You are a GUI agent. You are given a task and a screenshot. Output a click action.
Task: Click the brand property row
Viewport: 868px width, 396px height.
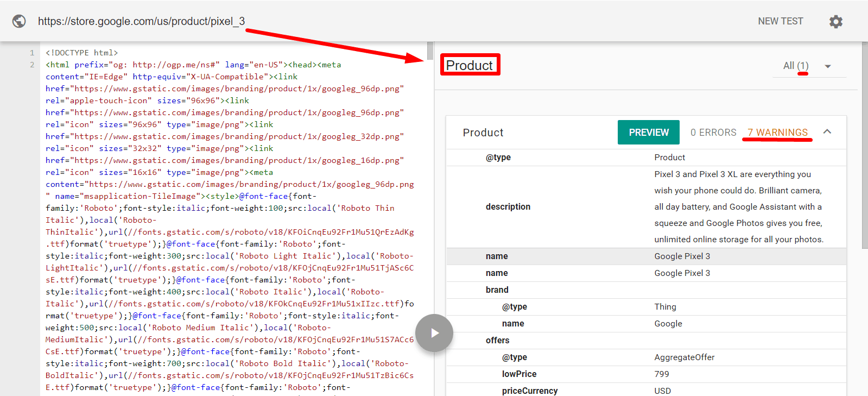coord(646,290)
